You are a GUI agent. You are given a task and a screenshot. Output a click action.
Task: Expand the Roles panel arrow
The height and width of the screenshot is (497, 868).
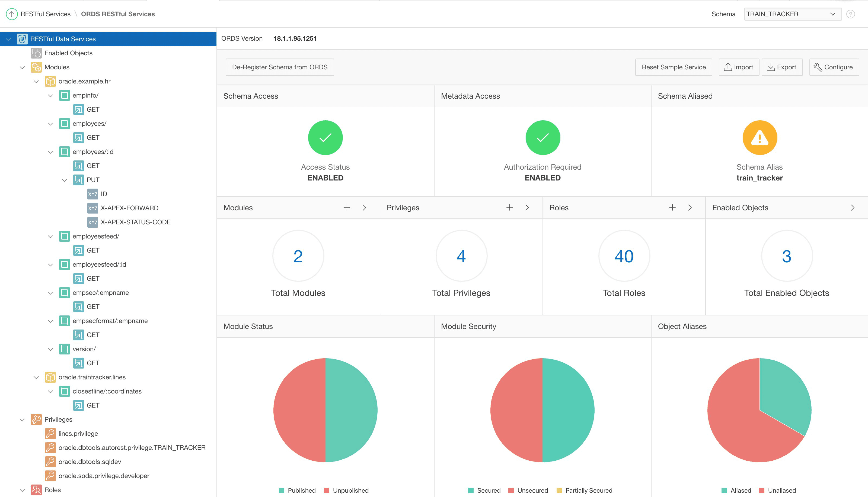point(691,208)
